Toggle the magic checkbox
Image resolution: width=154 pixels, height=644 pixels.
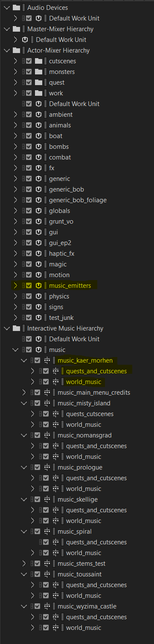point(29,264)
